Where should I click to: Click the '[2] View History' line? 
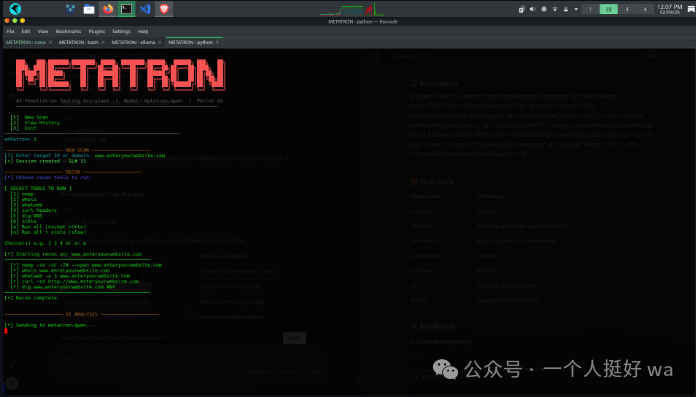[x=35, y=123]
